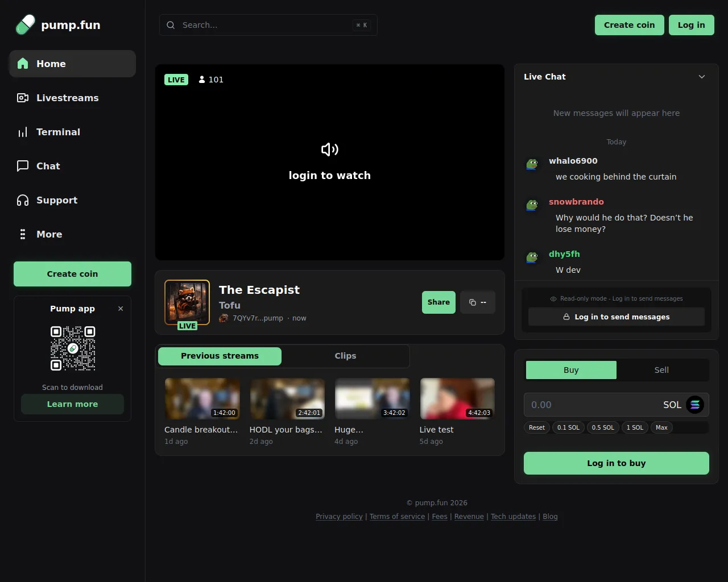Screen dimensions: 728x582
Task: Collapse the Live Chat panel
Action: pyautogui.click(x=702, y=77)
